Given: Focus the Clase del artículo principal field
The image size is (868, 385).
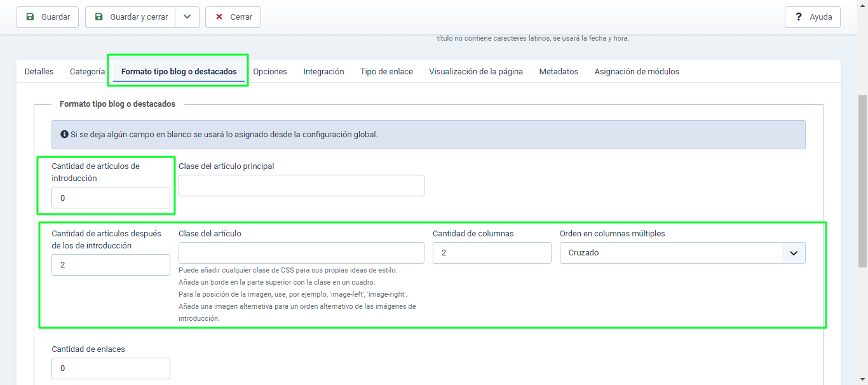Looking at the screenshot, I should pos(301,186).
